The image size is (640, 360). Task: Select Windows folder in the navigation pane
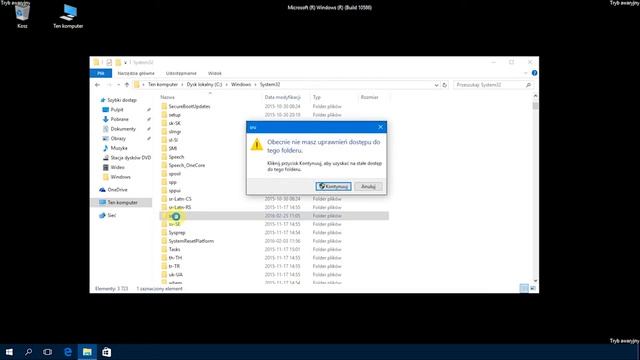(x=120, y=177)
